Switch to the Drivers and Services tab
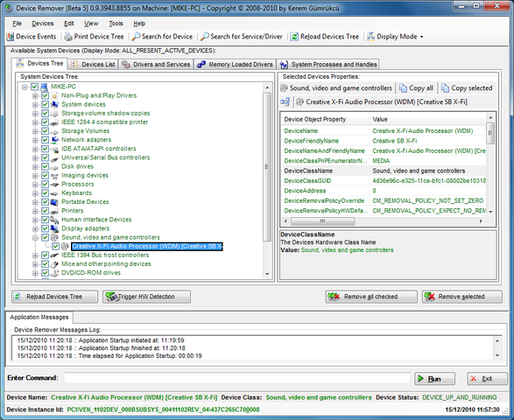Screen dimensions: 514x420 point(156,65)
